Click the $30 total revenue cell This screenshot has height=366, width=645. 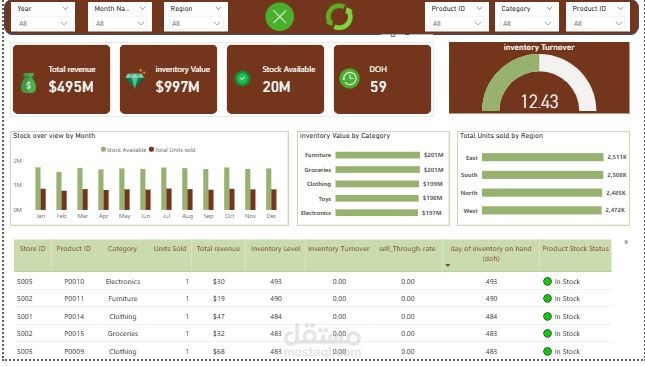(219, 282)
